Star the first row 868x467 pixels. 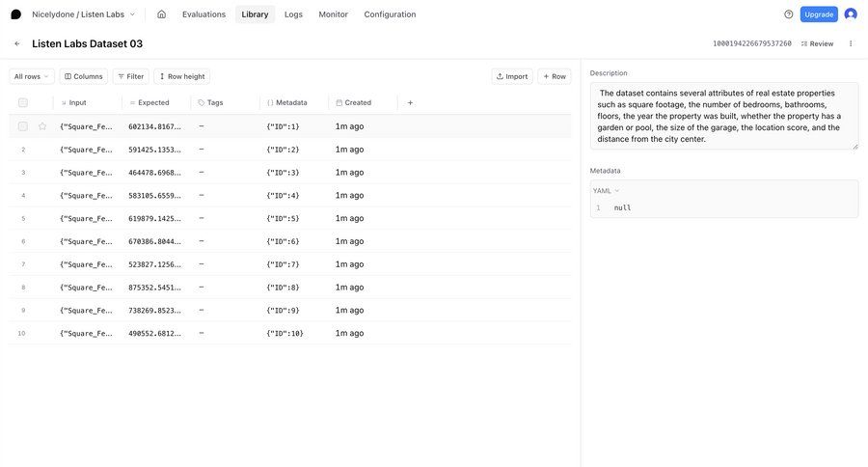(x=42, y=126)
